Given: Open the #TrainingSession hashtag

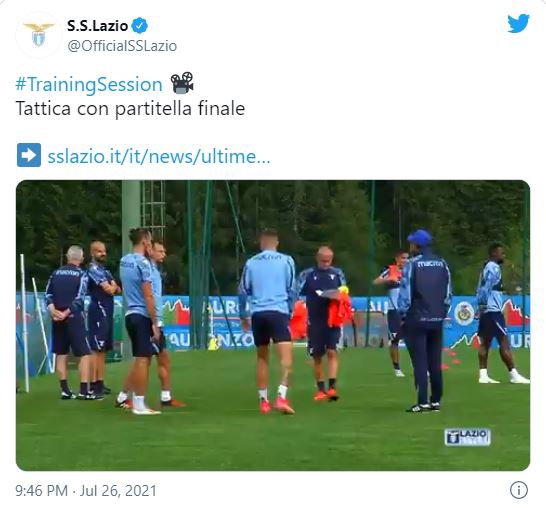Looking at the screenshot, I should click(89, 85).
